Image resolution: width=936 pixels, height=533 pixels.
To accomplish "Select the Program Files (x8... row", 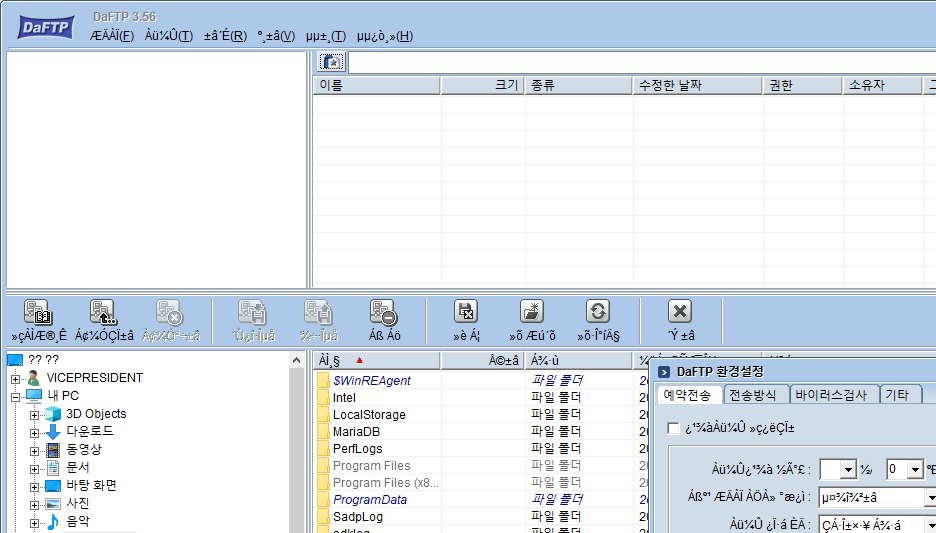I will point(386,482).
